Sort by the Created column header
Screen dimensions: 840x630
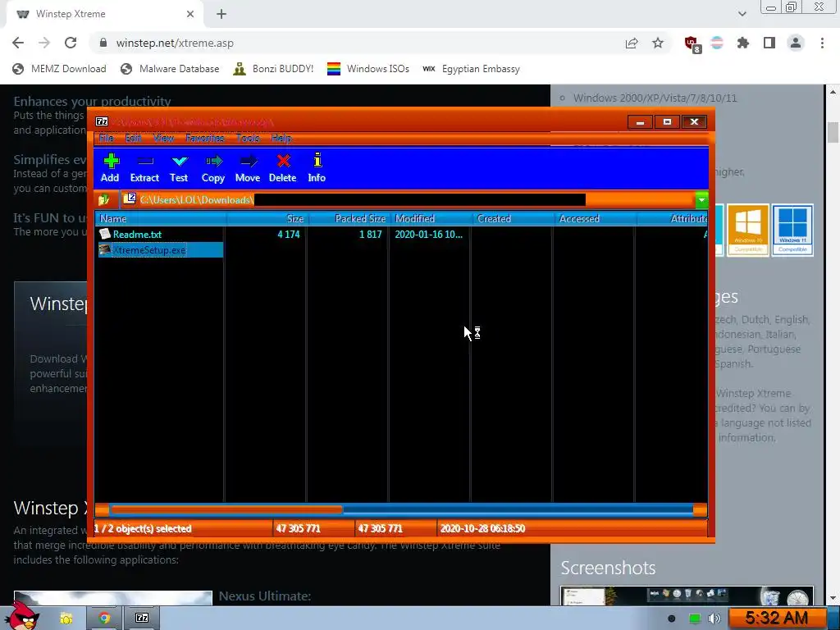[x=513, y=218]
